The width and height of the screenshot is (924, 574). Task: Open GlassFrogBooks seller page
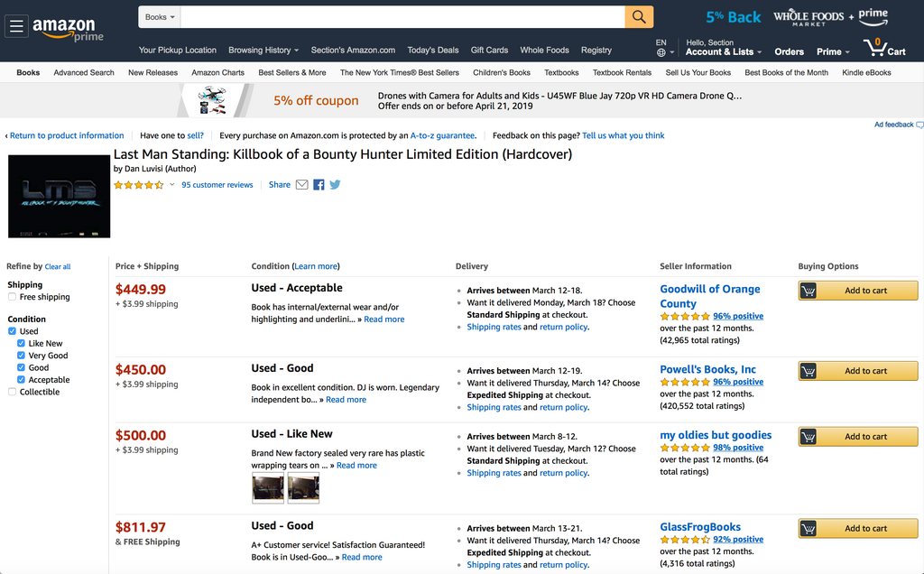click(x=700, y=527)
